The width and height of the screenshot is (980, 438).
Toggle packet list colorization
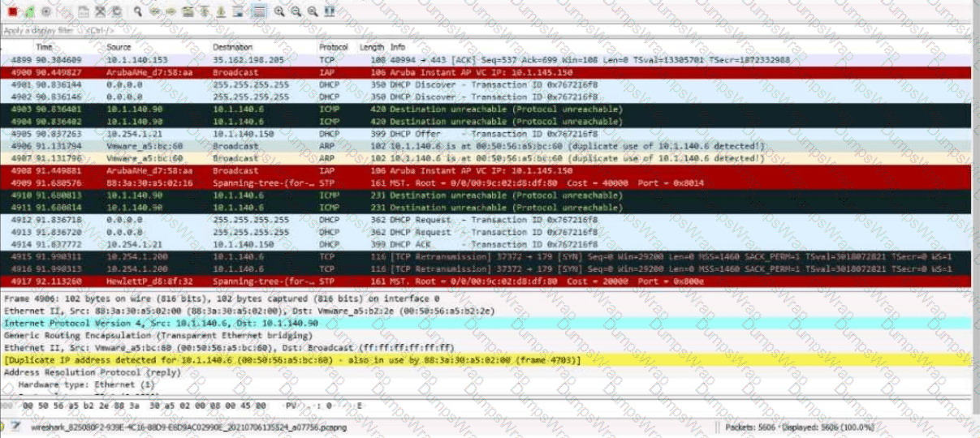pyautogui.click(x=258, y=11)
